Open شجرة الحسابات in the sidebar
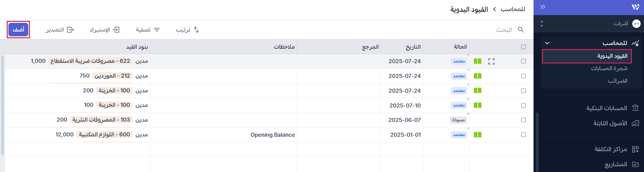 pos(609,68)
